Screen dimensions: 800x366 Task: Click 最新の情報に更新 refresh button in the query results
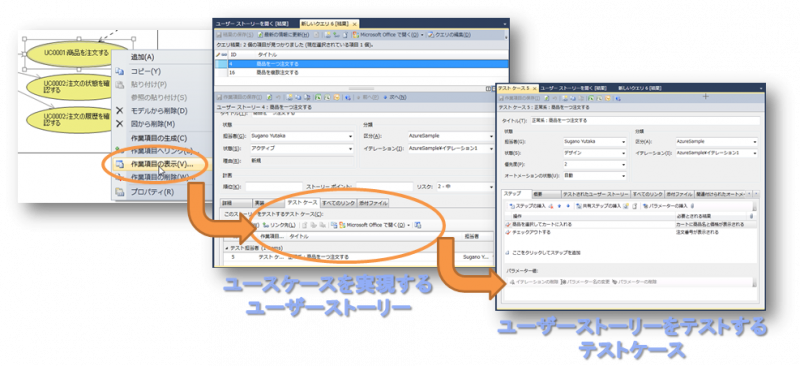coord(283,35)
